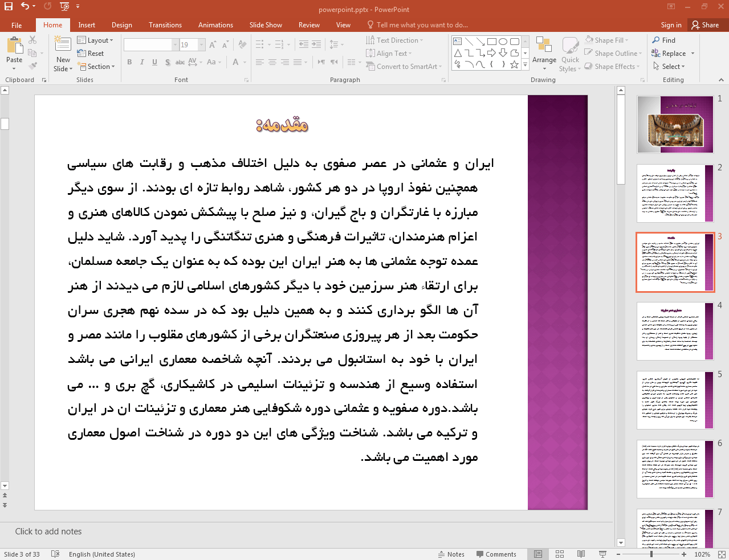Image resolution: width=729 pixels, height=560 pixels.
Task: Click the Start From Beginning slideshow icon
Action: click(x=64, y=6)
